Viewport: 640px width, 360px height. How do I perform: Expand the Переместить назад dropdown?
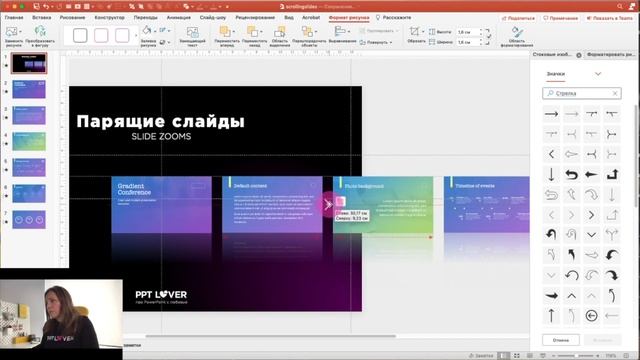tap(261, 32)
